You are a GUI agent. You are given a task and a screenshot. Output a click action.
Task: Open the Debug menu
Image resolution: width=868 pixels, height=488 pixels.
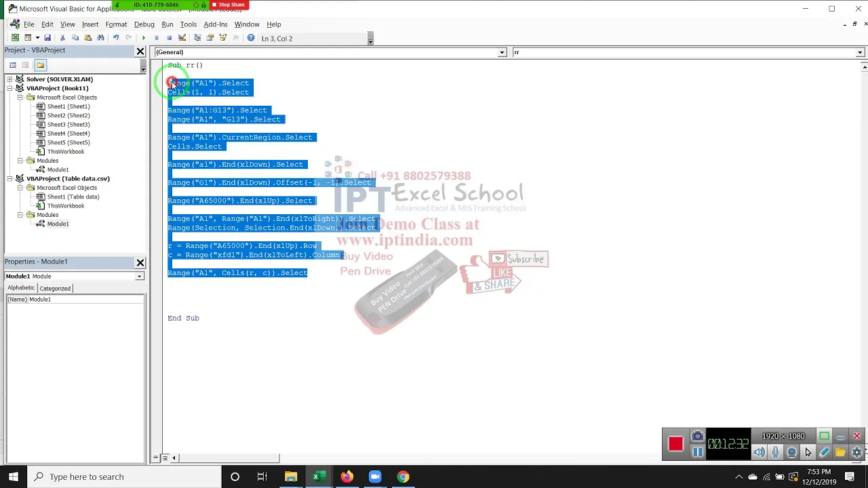[144, 24]
